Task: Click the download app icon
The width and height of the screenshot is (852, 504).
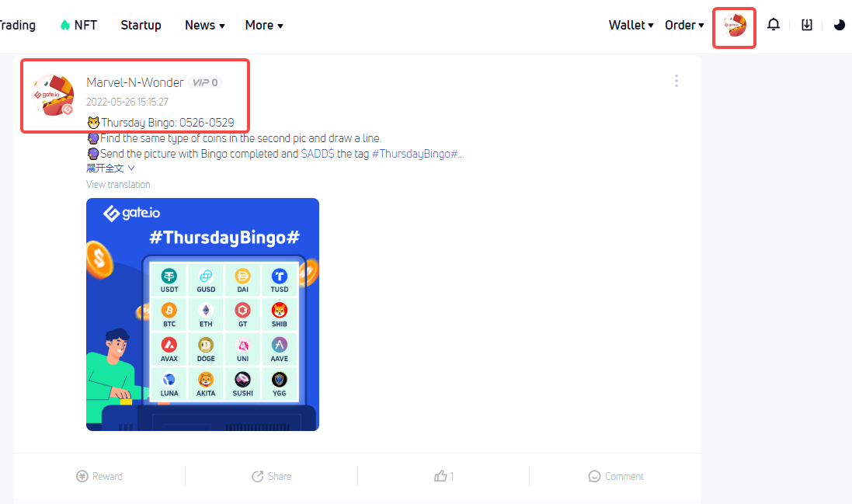Action: coord(807,24)
